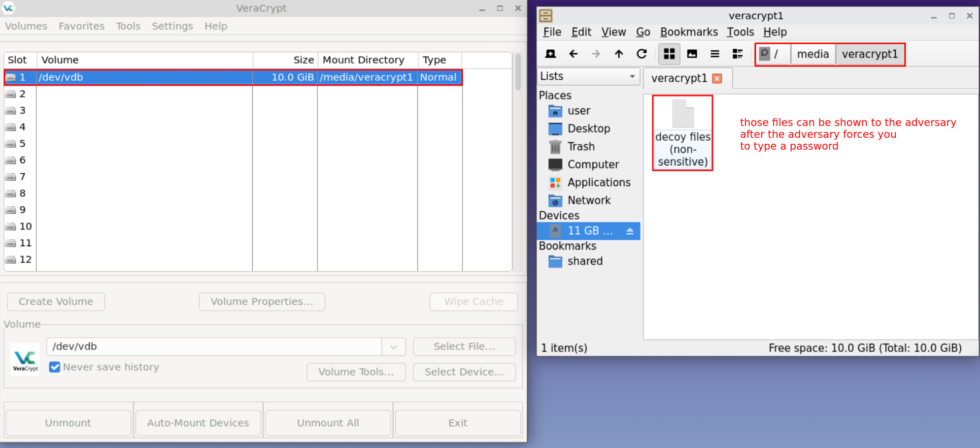
Task: Open new window icon in file manager toolbar
Action: coord(550,54)
